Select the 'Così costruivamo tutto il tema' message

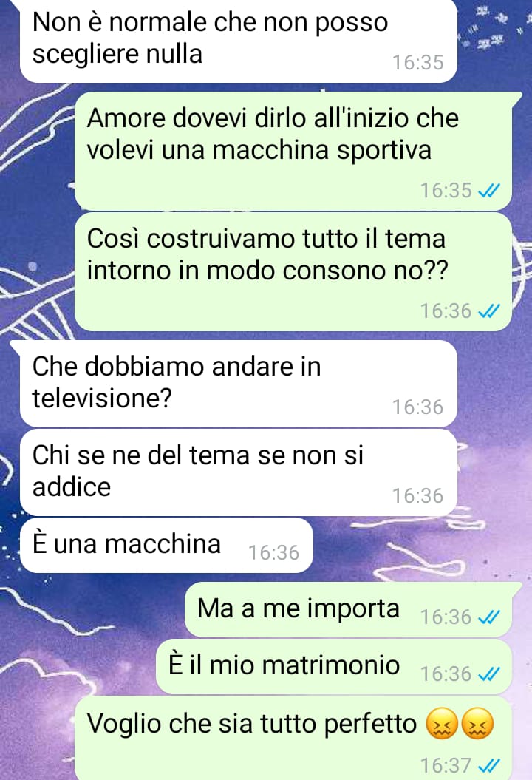pos(293,271)
